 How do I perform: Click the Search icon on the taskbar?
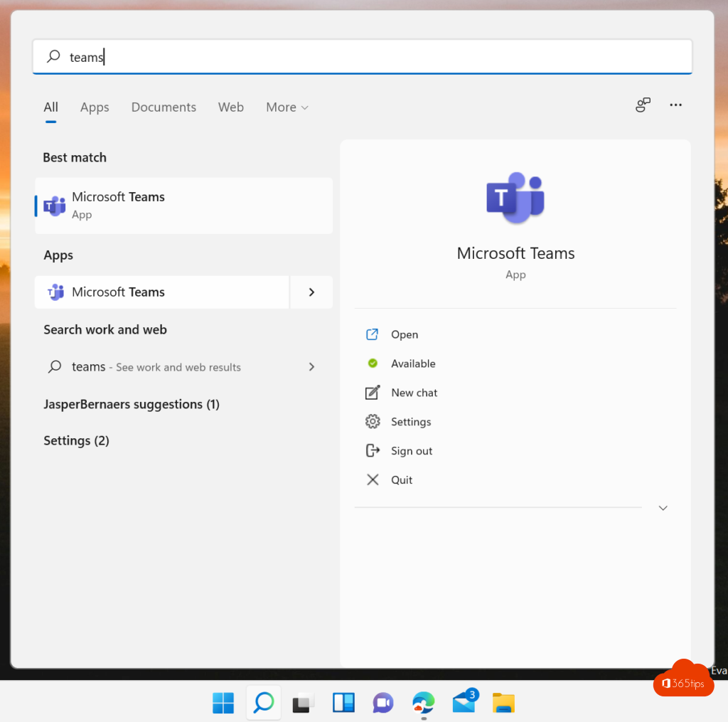(264, 703)
